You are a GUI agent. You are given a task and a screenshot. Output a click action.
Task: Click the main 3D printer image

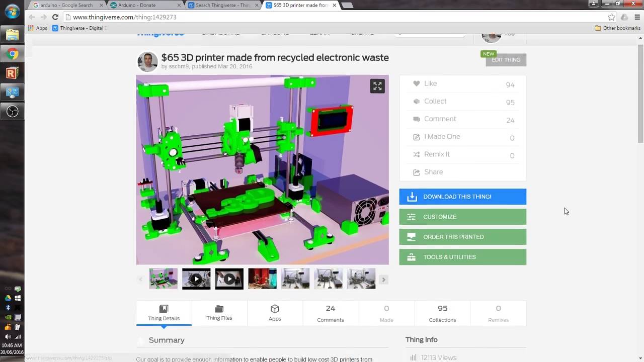[x=262, y=170]
